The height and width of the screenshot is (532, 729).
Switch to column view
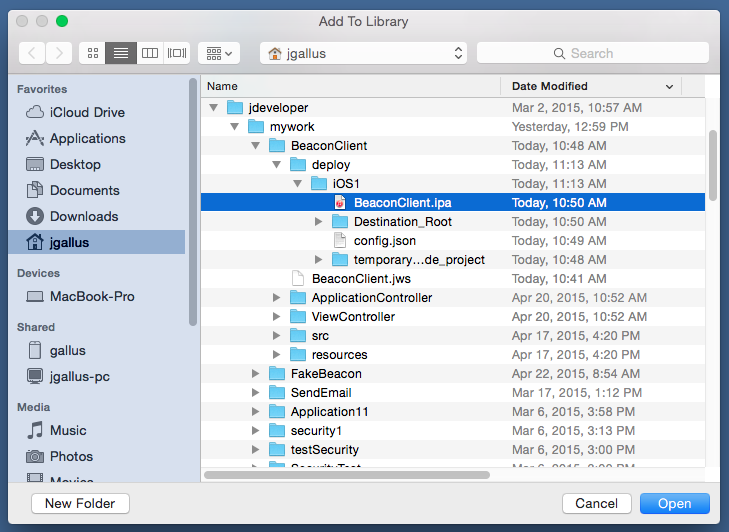click(150, 53)
